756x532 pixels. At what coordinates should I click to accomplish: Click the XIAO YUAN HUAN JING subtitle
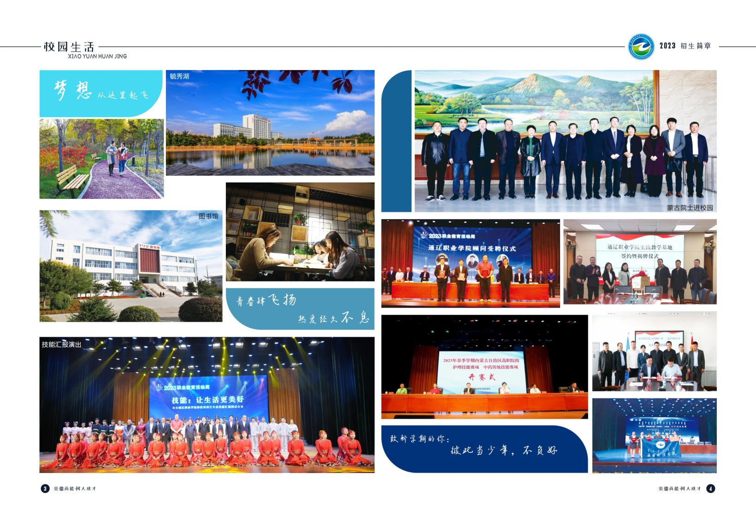pyautogui.click(x=97, y=56)
